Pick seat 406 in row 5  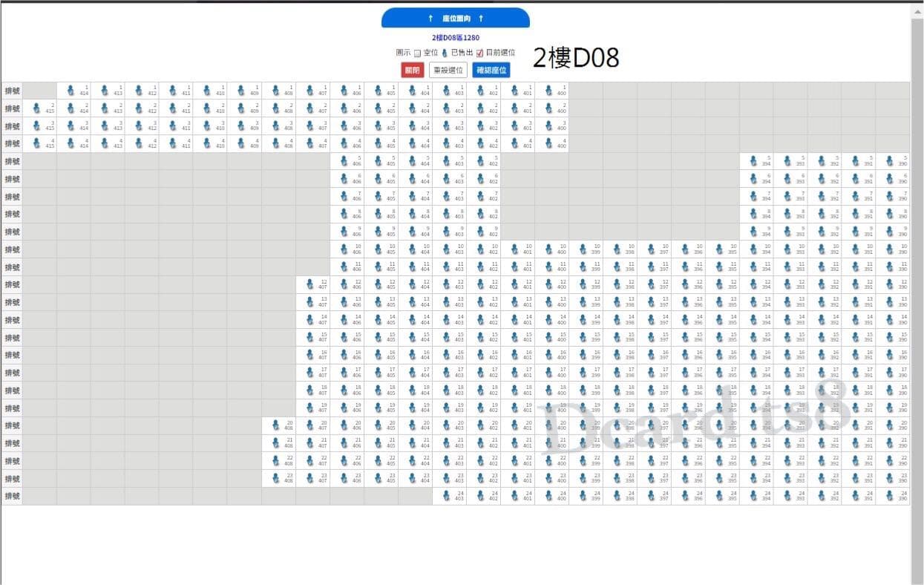[x=347, y=161]
